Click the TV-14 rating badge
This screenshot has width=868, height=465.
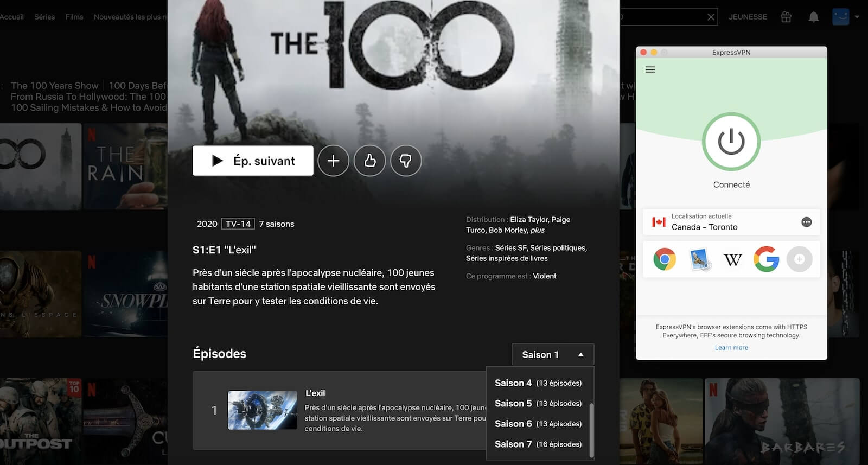tap(238, 224)
